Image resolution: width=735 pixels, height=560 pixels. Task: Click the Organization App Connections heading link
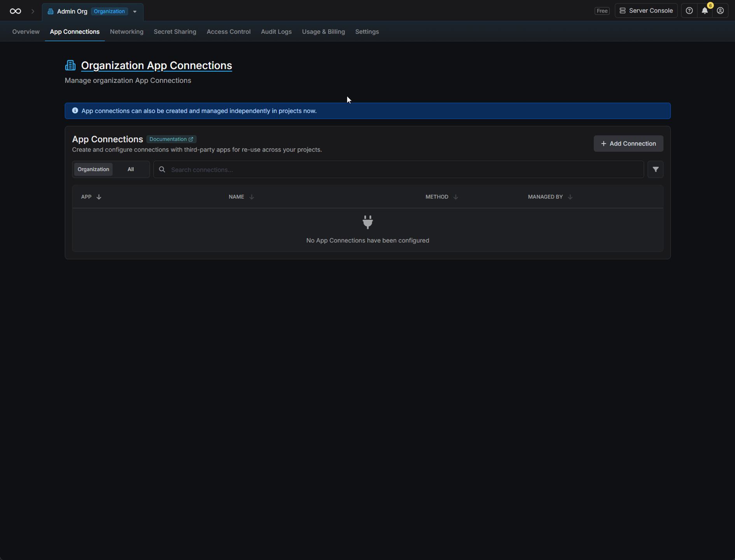tap(156, 65)
